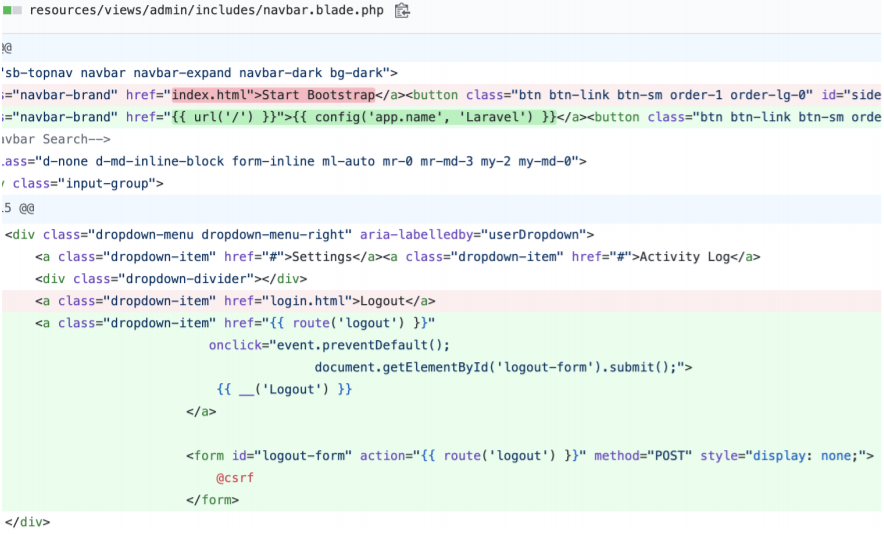The image size is (884, 534).
Task: Click the '.5 @@' hunk header row
Action: click(x=441, y=209)
